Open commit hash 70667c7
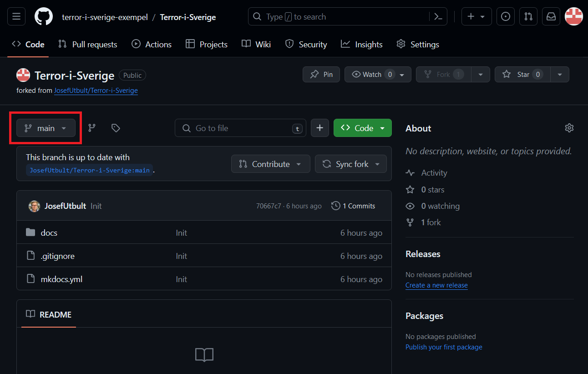The image size is (588, 374). (x=269, y=206)
